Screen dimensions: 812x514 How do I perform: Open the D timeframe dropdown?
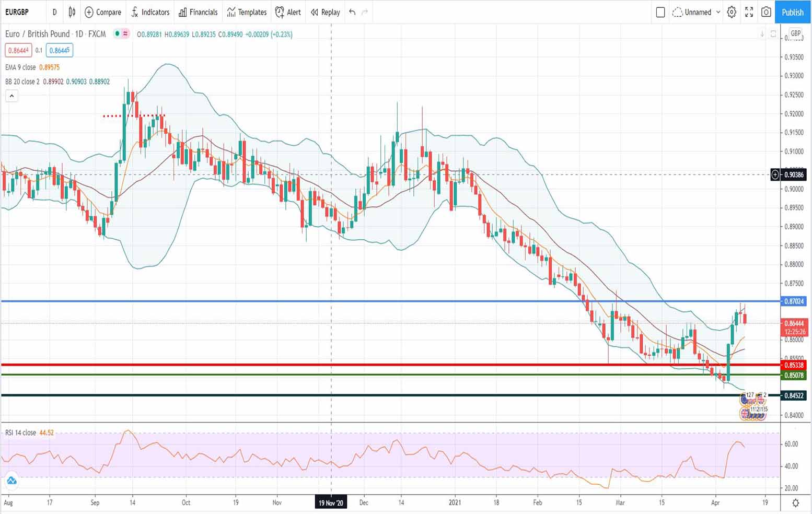point(54,12)
